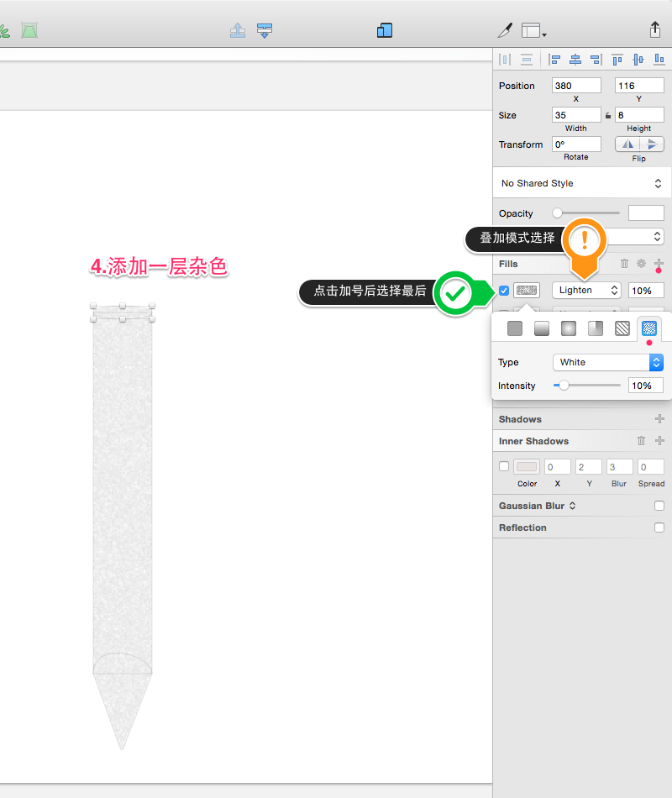Click the inner shadow Spread field
672x798 pixels.
651,467
